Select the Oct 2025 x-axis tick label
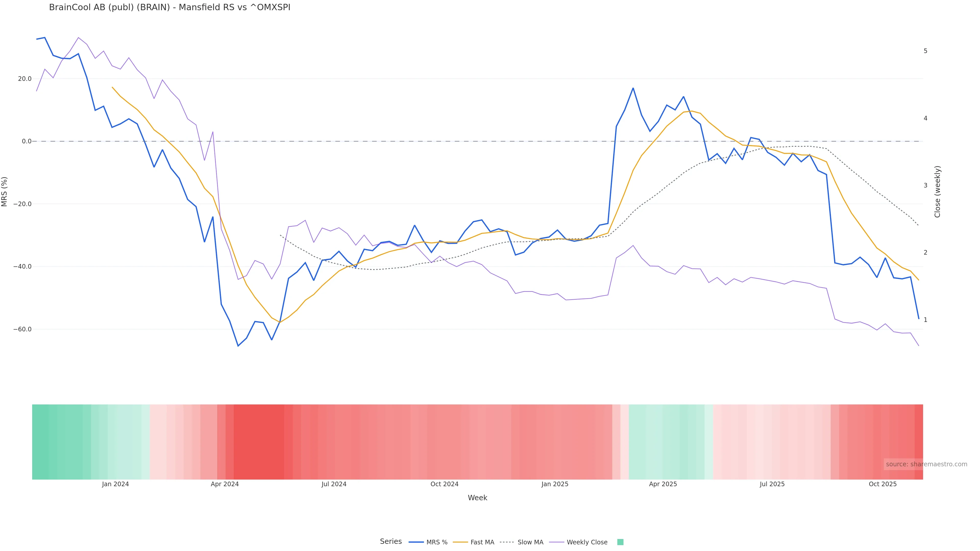This screenshot has width=980, height=551. [883, 484]
